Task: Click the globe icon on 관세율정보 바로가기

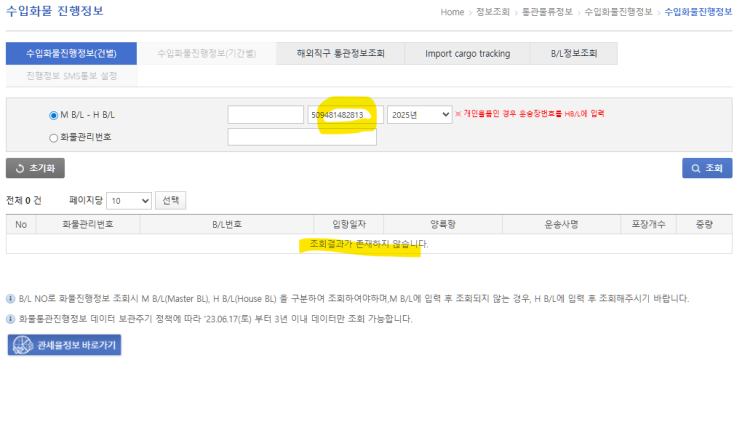Action: coord(23,345)
